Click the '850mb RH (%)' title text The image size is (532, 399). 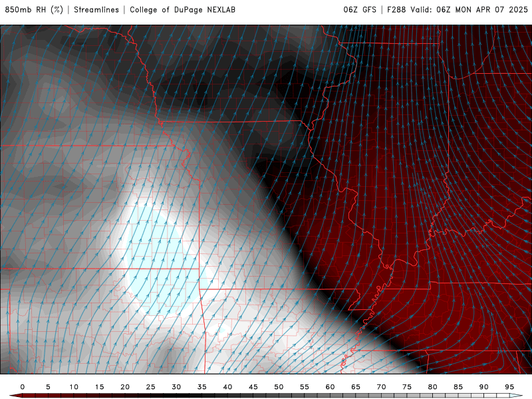pyautogui.click(x=34, y=9)
